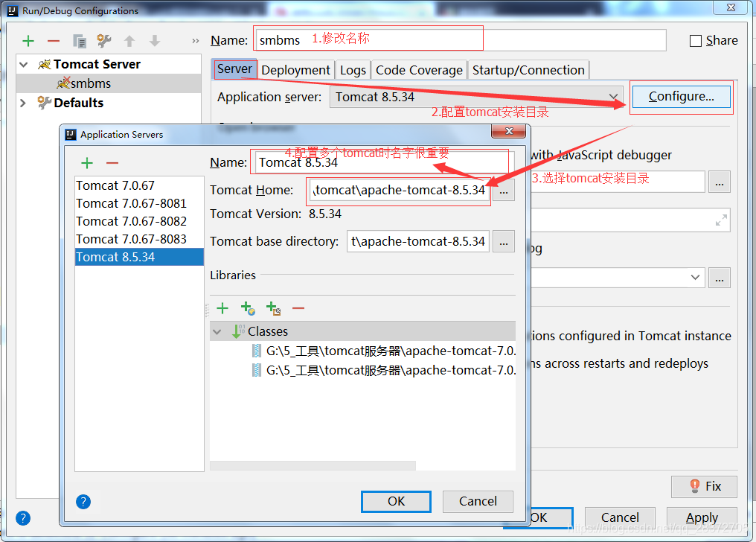This screenshot has height=542, width=756.
Task: Open Application server dropdown
Action: [x=476, y=97]
